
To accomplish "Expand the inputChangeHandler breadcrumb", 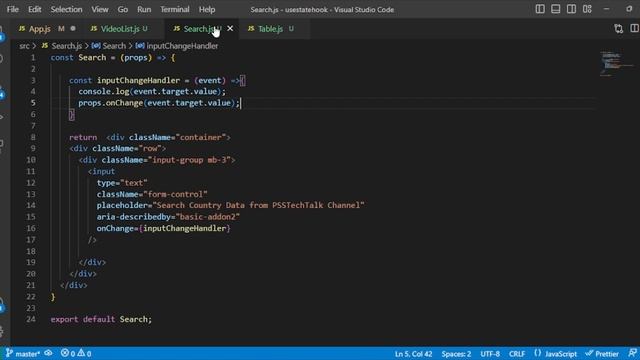I will tap(182, 46).
